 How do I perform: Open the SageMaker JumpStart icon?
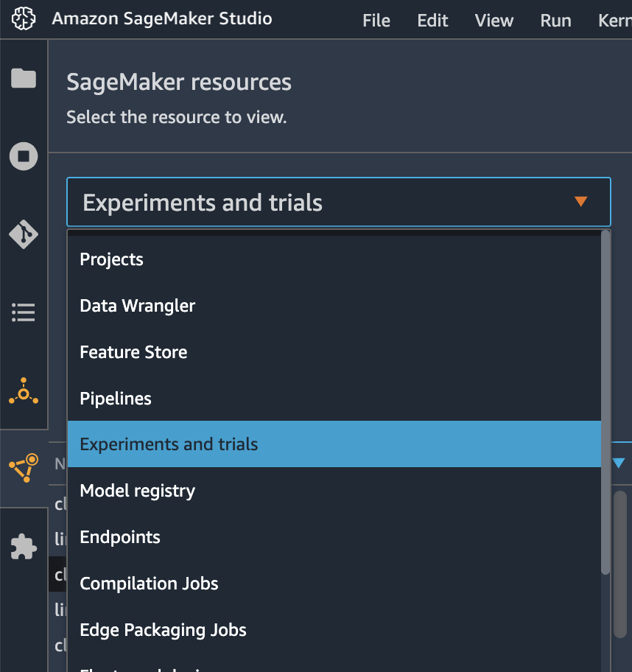[24, 391]
